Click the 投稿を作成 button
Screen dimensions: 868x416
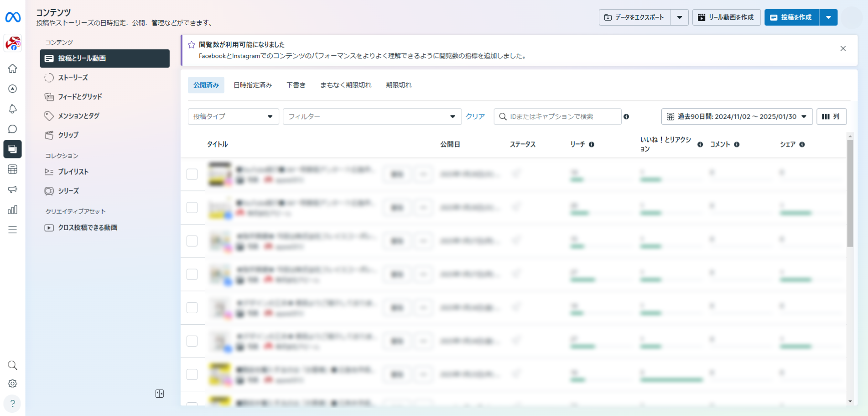[791, 17]
